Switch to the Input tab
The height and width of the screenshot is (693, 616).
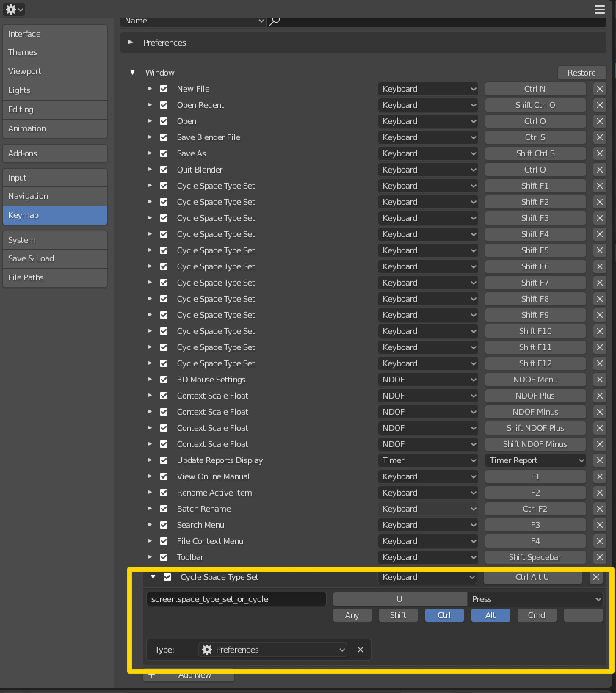coord(54,177)
